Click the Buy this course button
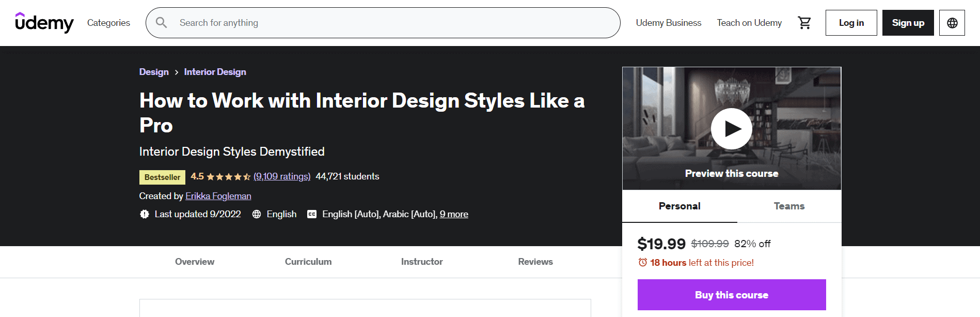 click(x=732, y=295)
